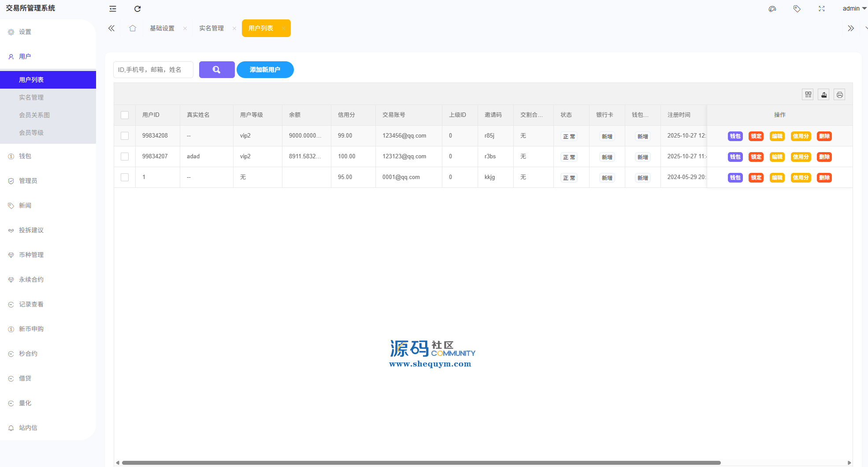Click the sidebar collapse icon in header

[x=113, y=9]
